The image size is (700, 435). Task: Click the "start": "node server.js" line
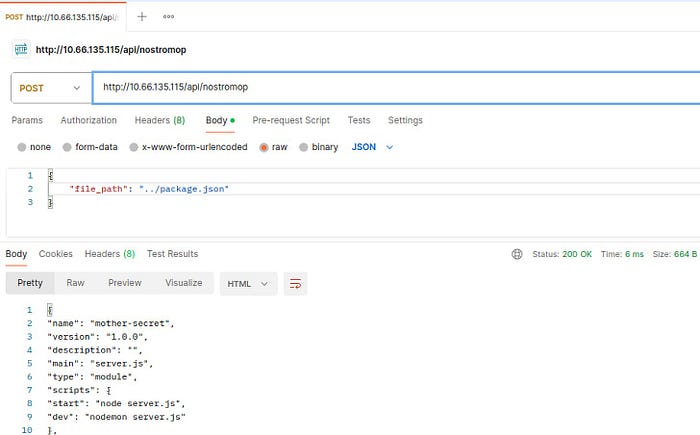coord(116,403)
